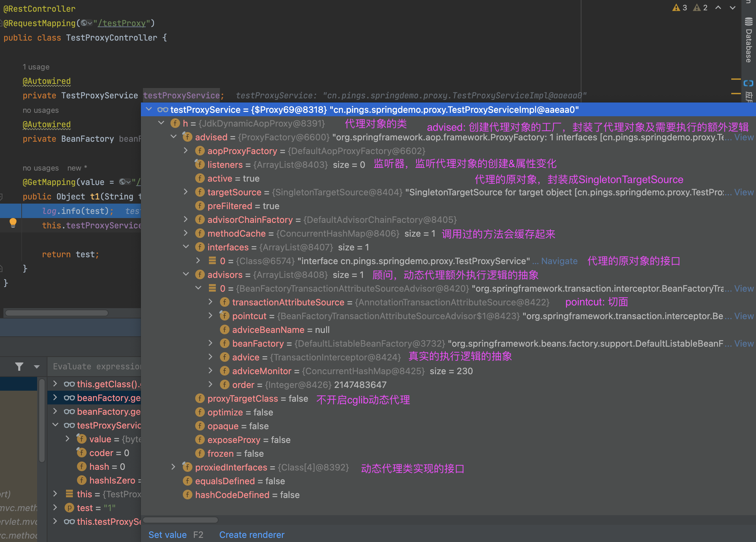Click the list element icon of interfaces item 0
756x542 pixels.
tap(212, 261)
